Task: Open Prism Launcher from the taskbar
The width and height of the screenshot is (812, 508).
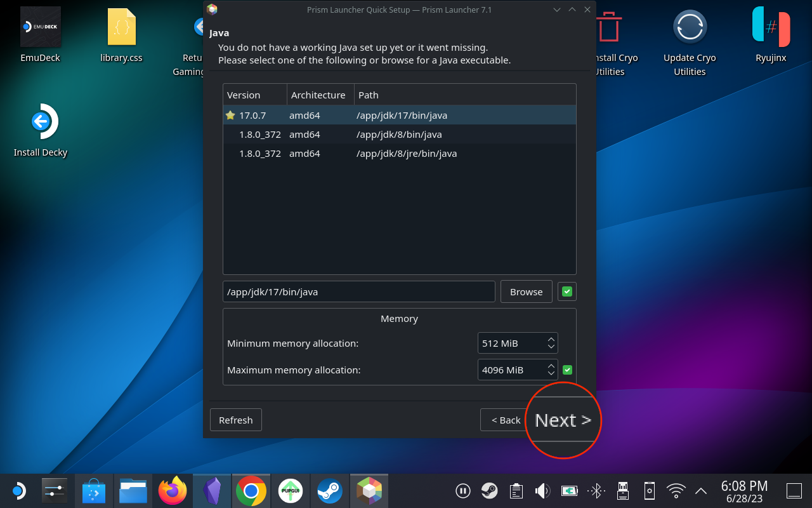Action: click(369, 490)
